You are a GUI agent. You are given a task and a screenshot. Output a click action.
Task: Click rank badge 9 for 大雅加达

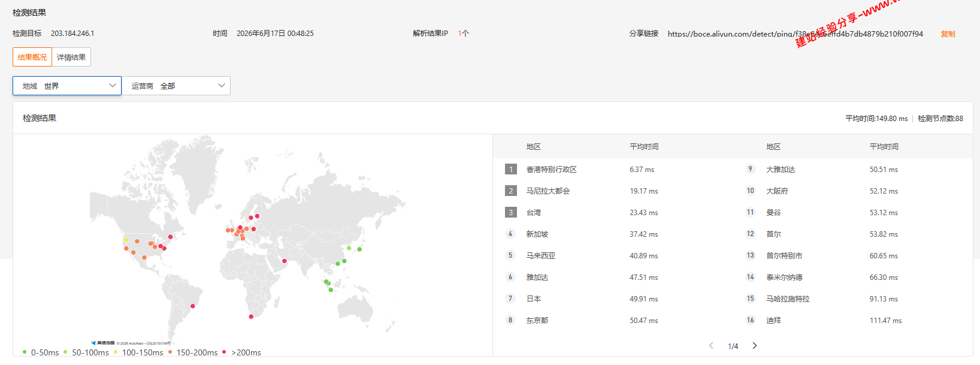tap(750, 169)
